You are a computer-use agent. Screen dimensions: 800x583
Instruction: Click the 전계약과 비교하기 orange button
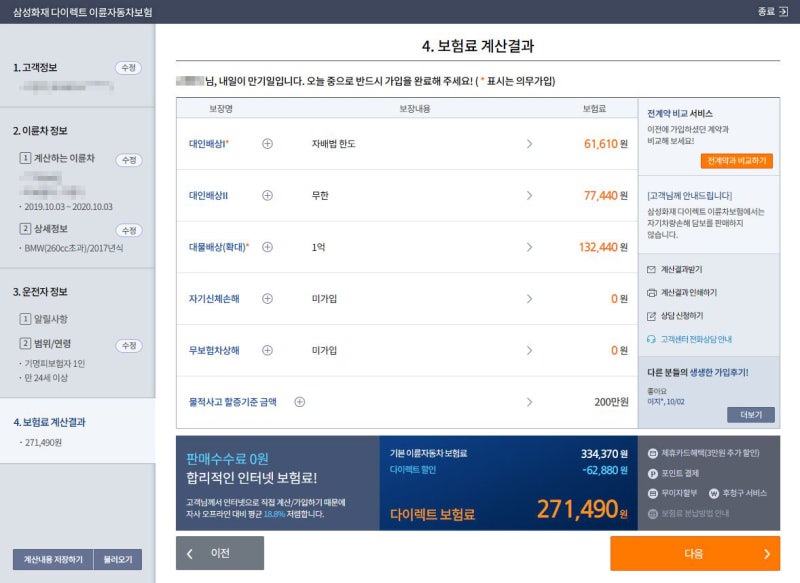click(737, 161)
